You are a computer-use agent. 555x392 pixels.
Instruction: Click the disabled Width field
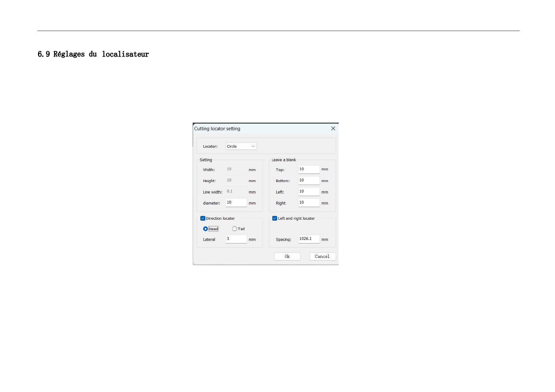[x=236, y=169]
